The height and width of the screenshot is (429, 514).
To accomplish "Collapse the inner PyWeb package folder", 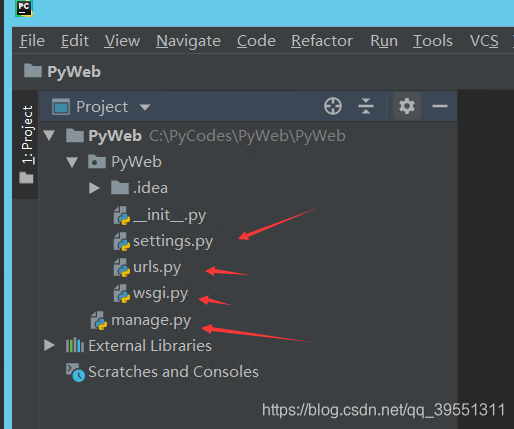I will (x=72, y=162).
